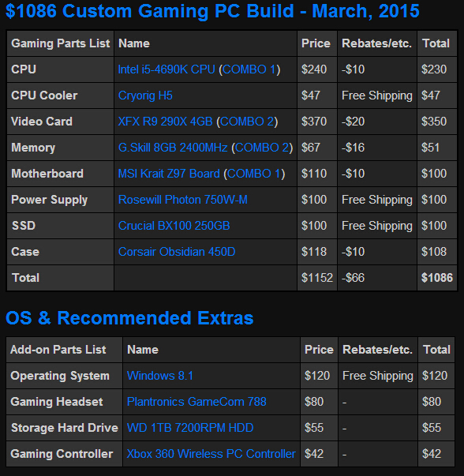
Task: Open Crucial BX100 250GB SSD link
Action: [174, 226]
